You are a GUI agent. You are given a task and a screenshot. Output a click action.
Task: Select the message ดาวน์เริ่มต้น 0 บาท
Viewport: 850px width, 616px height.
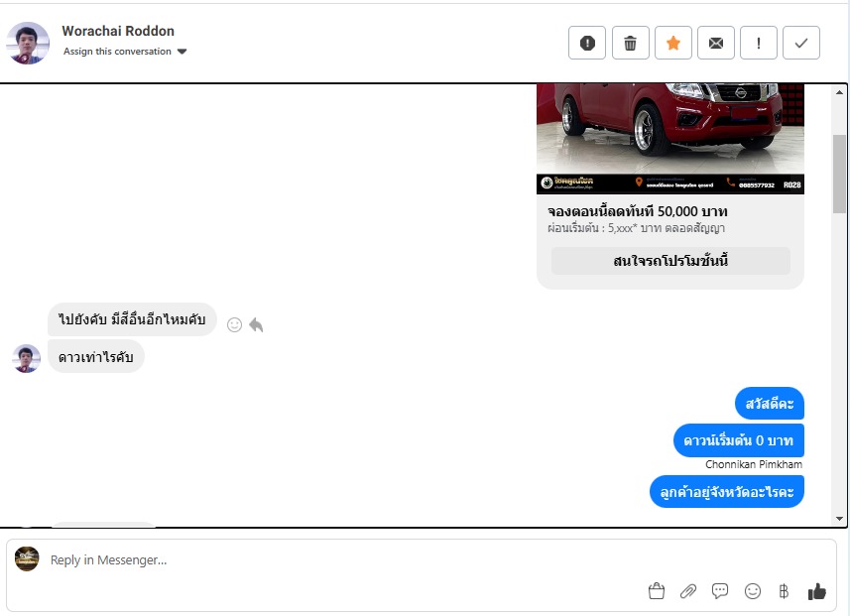coord(738,440)
